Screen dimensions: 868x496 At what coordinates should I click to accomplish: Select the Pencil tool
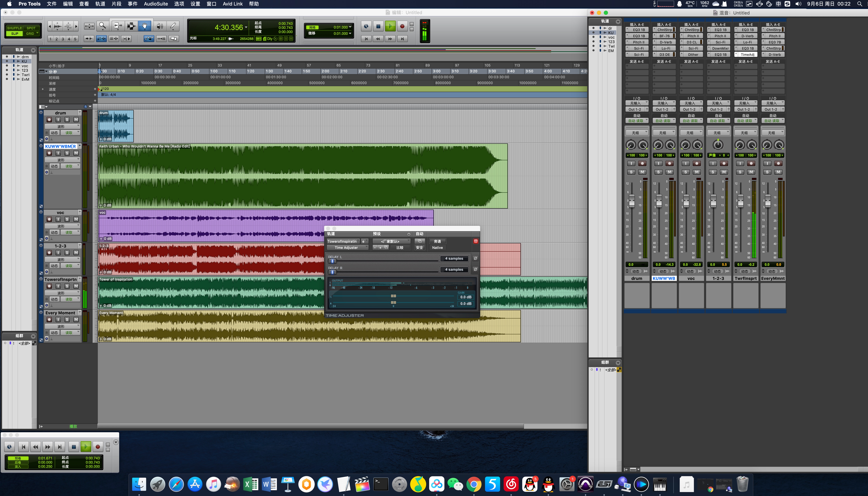173,26
